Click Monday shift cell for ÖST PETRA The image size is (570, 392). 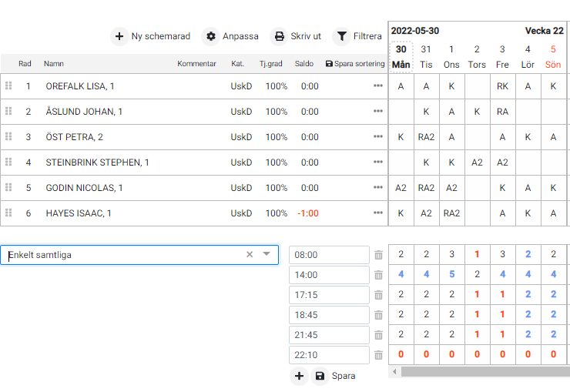pyautogui.click(x=401, y=137)
